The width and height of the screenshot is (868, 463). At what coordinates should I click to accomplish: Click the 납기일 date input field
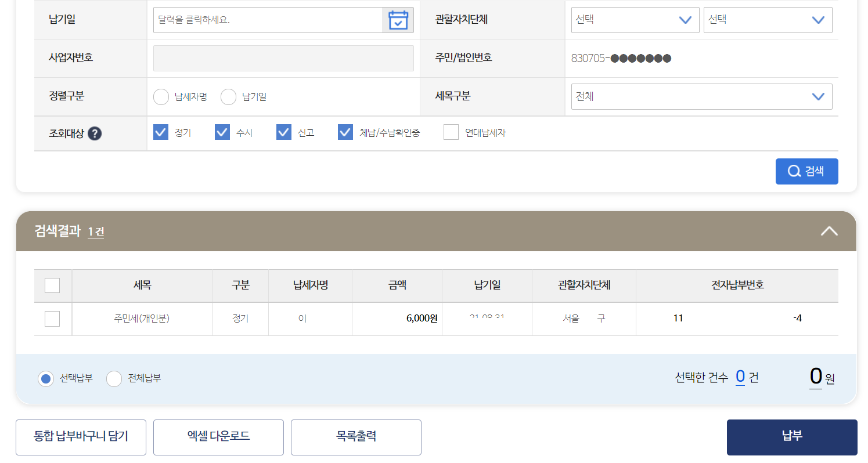point(268,20)
